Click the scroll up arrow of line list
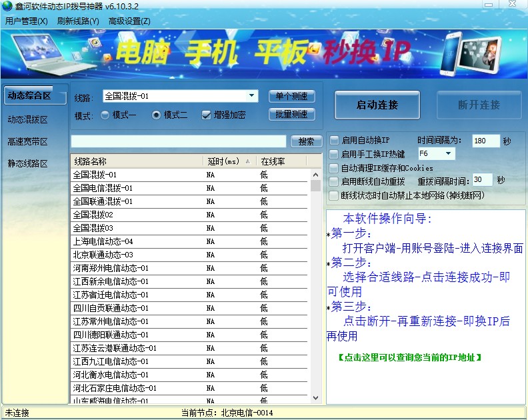This screenshot has width=528, height=420. click(315, 175)
